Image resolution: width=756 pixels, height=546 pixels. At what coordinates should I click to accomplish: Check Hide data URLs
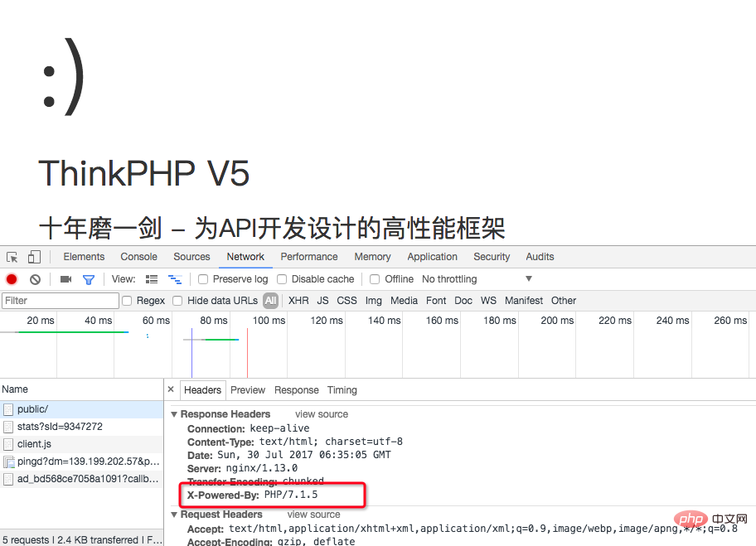tap(177, 301)
